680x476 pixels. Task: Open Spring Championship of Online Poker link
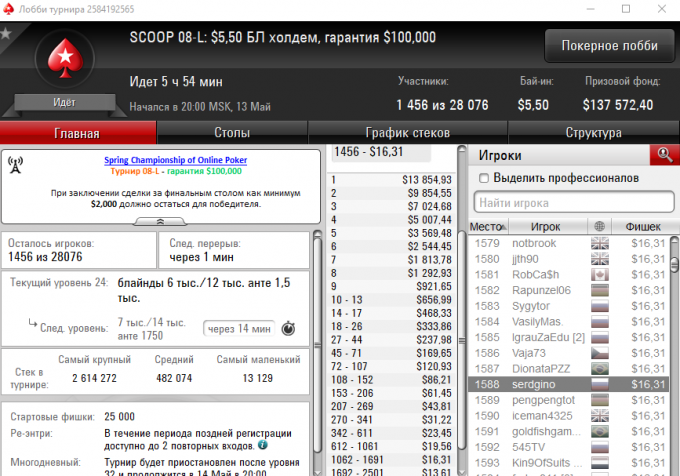pyautogui.click(x=176, y=160)
